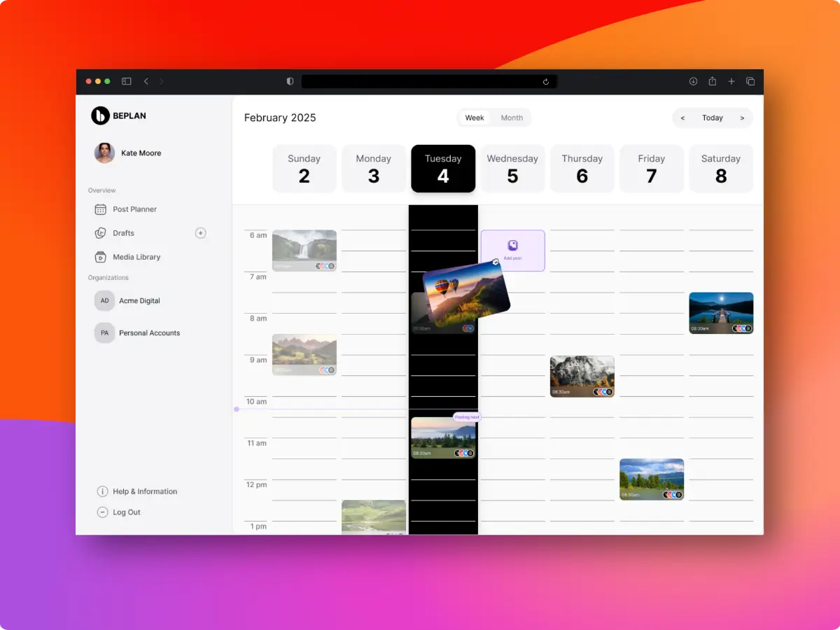840x630 pixels.
Task: Switch calendar to Week view
Action: [x=475, y=118]
